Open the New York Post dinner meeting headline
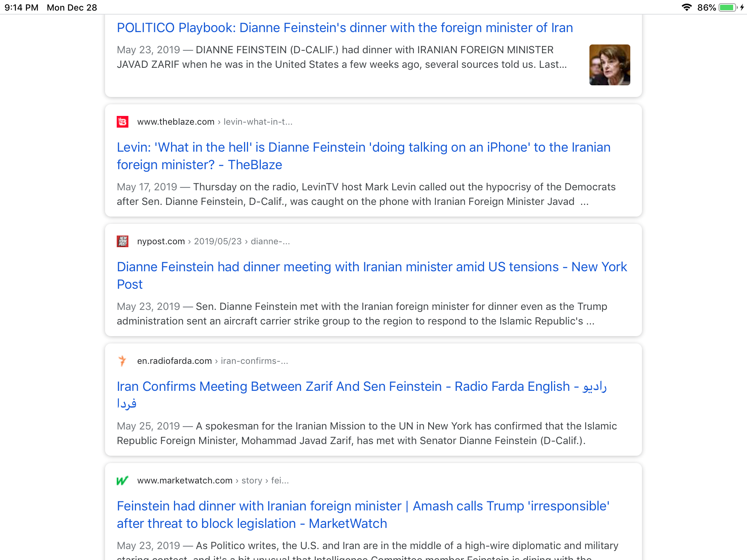 [372, 276]
